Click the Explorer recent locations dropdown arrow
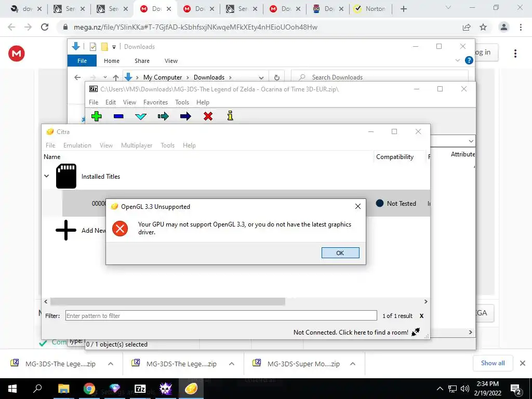This screenshot has height=399, width=532. pos(105,77)
